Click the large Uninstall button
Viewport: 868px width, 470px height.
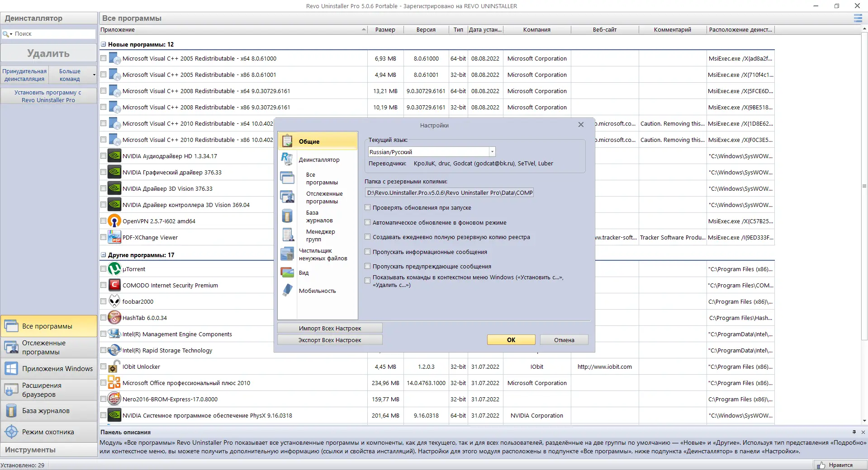click(x=48, y=53)
